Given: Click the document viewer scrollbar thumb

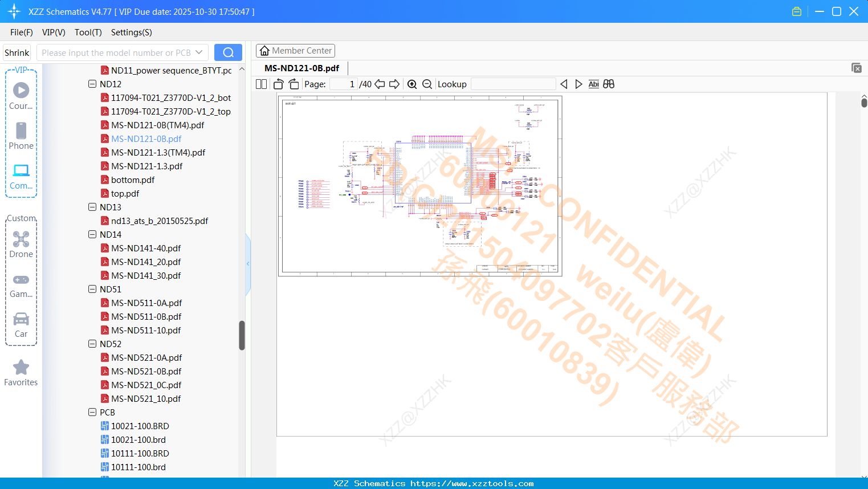Looking at the screenshot, I should point(864,102).
